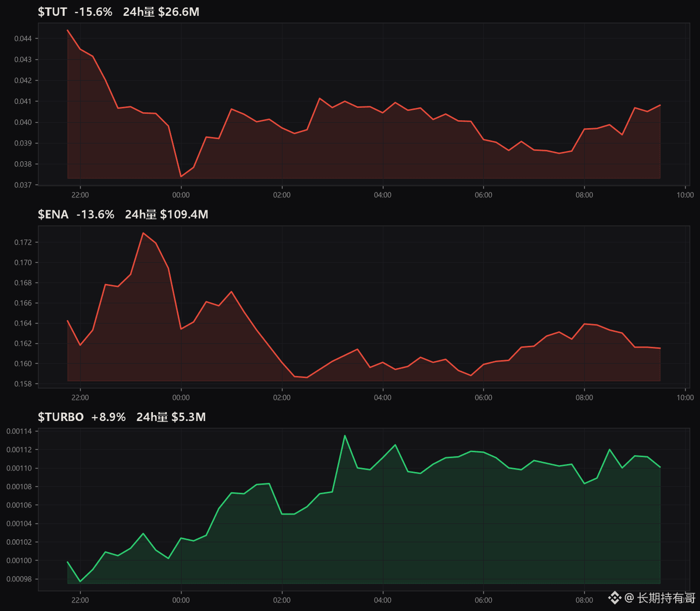Select the -15.6% change label
The height and width of the screenshot is (611, 700).
93,12
